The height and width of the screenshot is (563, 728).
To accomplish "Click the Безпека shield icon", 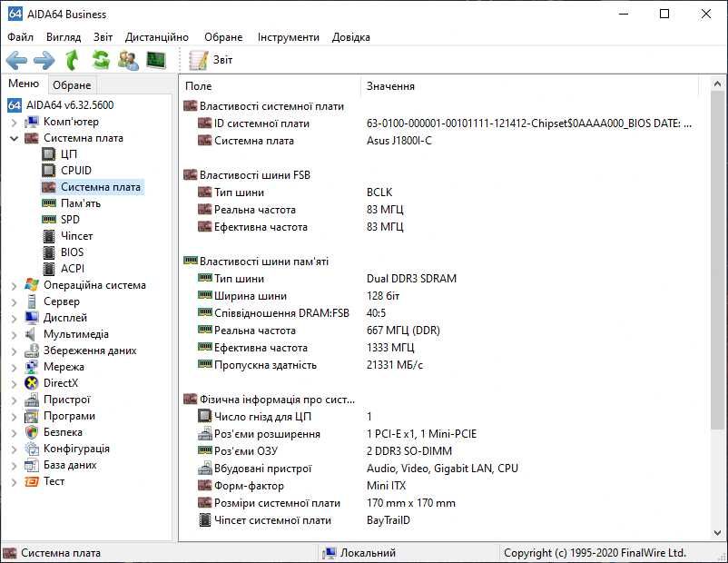I will pos(31,432).
